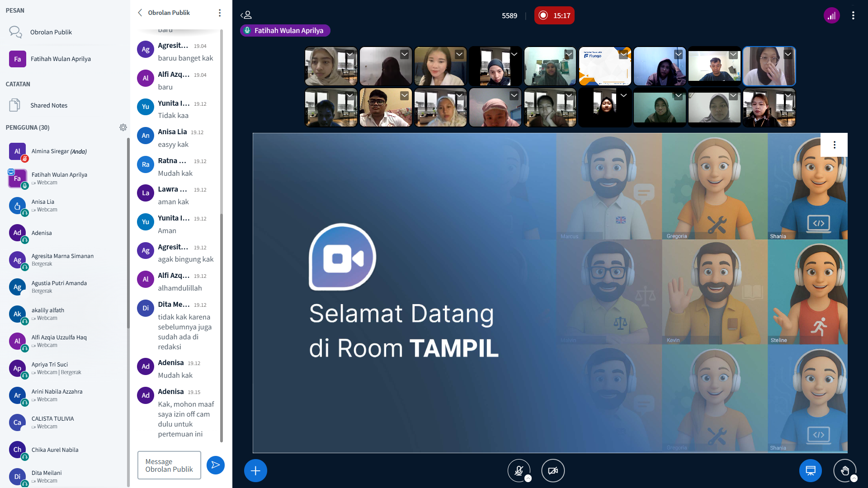The height and width of the screenshot is (488, 868).
Task: Click Chika Aurel Nabila avatar
Action: click(x=17, y=450)
